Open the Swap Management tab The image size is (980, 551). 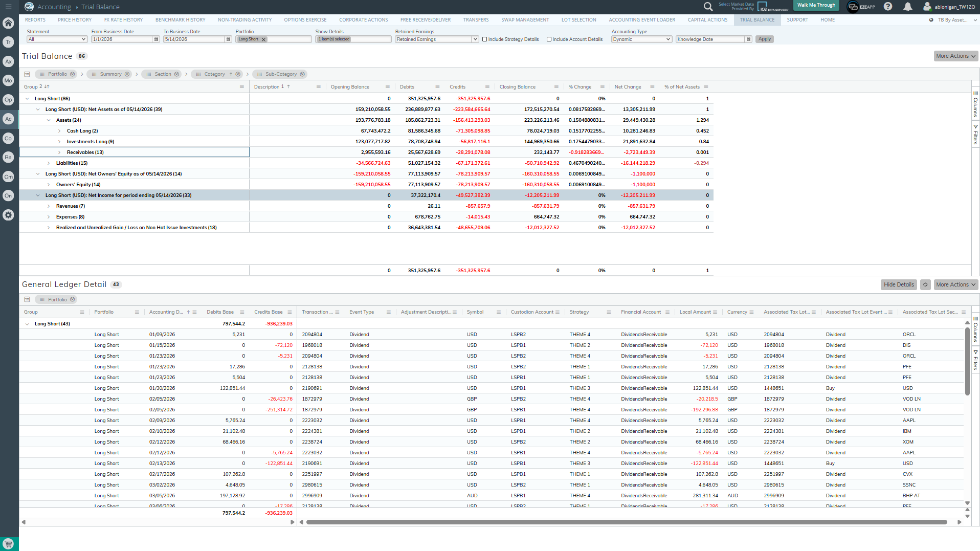coord(525,20)
